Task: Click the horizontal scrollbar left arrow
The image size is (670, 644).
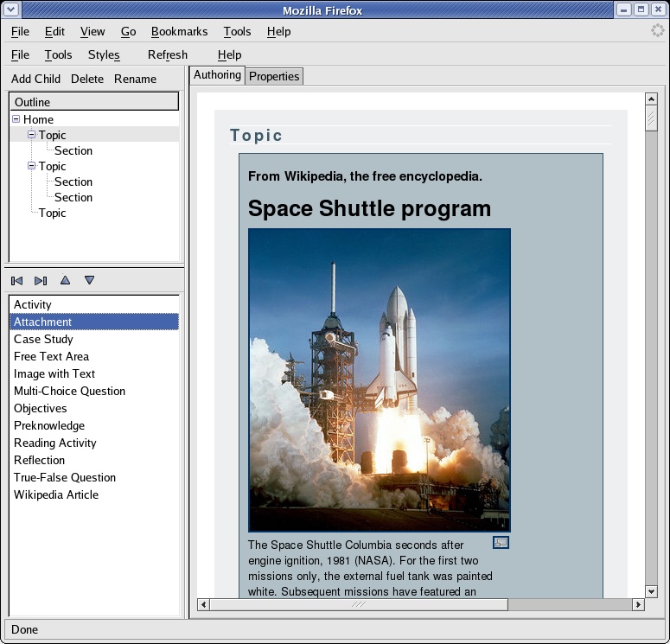Action: pyautogui.click(x=203, y=604)
